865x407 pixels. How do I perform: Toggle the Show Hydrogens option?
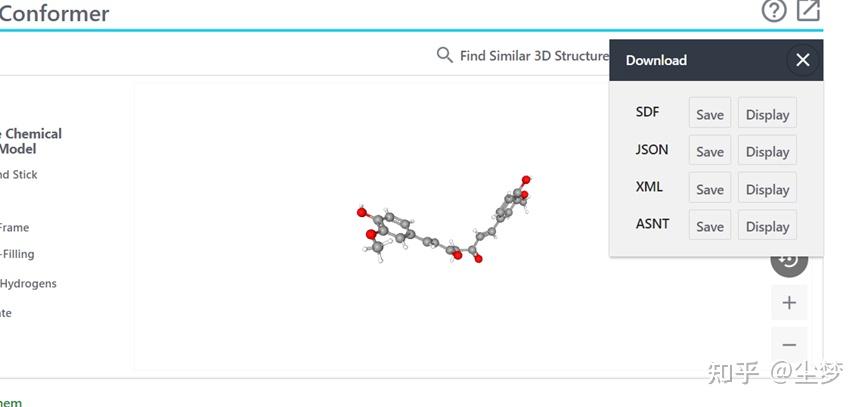[28, 284]
